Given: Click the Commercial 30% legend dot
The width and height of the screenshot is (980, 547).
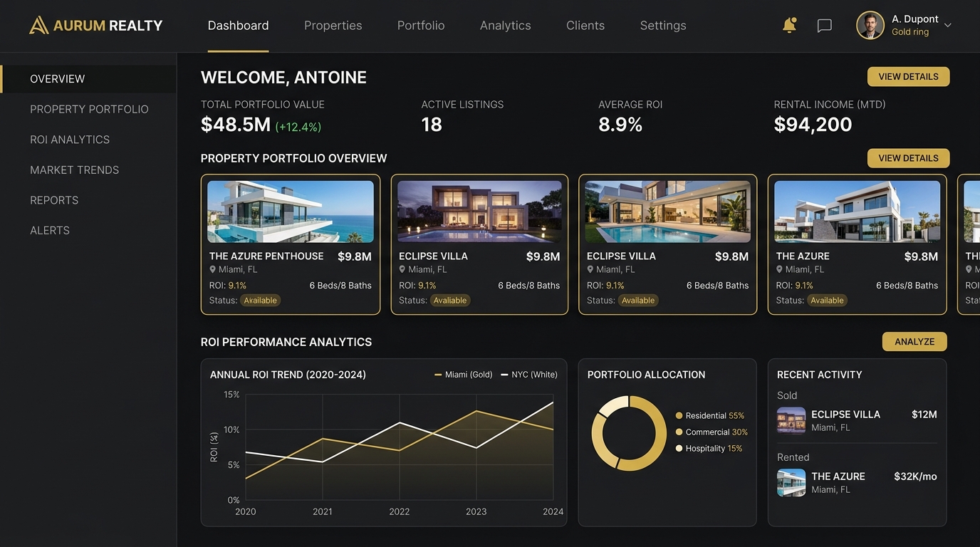Looking at the screenshot, I should point(679,432).
